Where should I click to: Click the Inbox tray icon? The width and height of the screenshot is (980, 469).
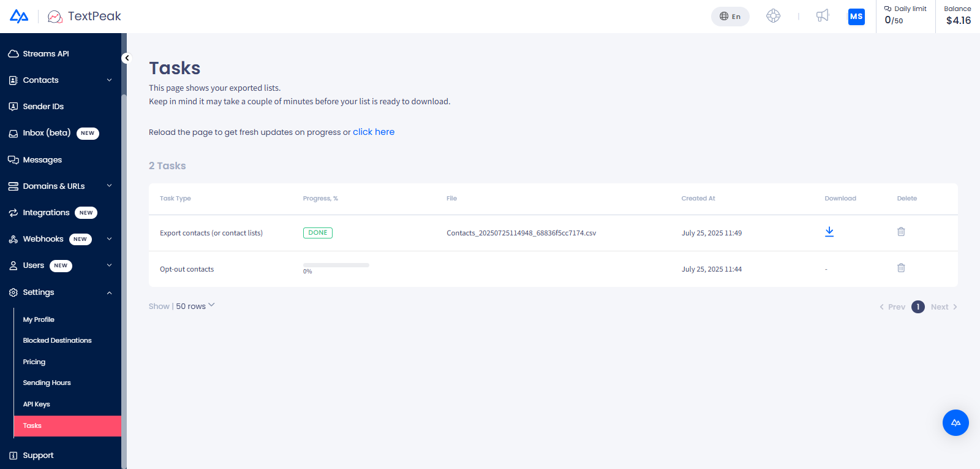(x=13, y=133)
